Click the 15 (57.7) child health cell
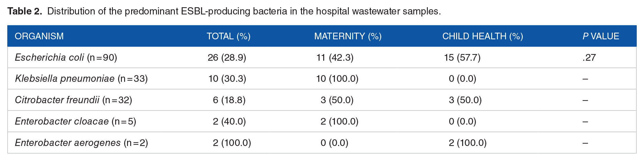 [462, 58]
